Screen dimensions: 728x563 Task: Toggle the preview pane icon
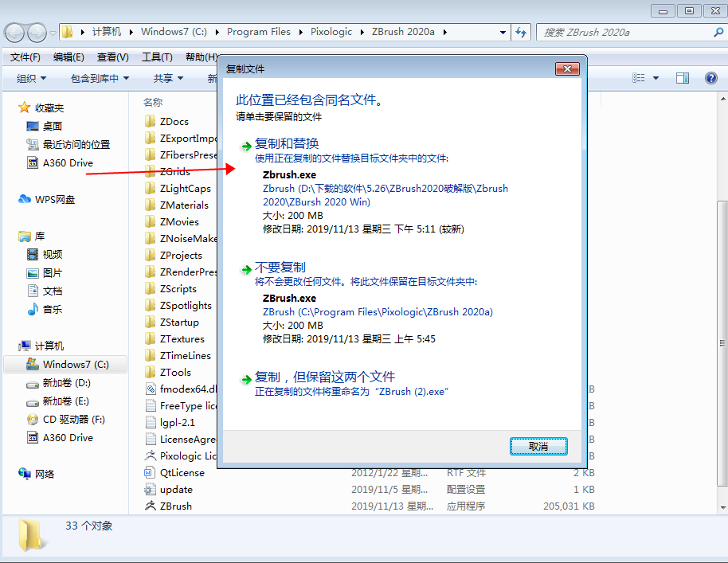tap(682, 78)
